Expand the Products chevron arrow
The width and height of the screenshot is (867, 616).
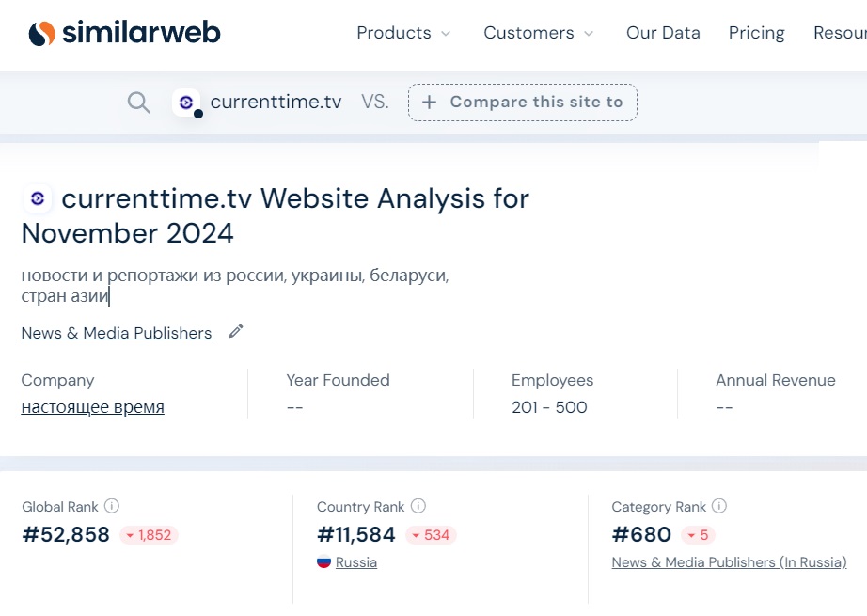(x=446, y=34)
